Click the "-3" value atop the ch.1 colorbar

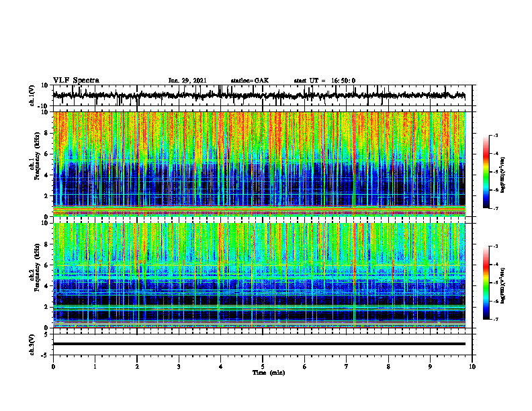tap(495, 135)
